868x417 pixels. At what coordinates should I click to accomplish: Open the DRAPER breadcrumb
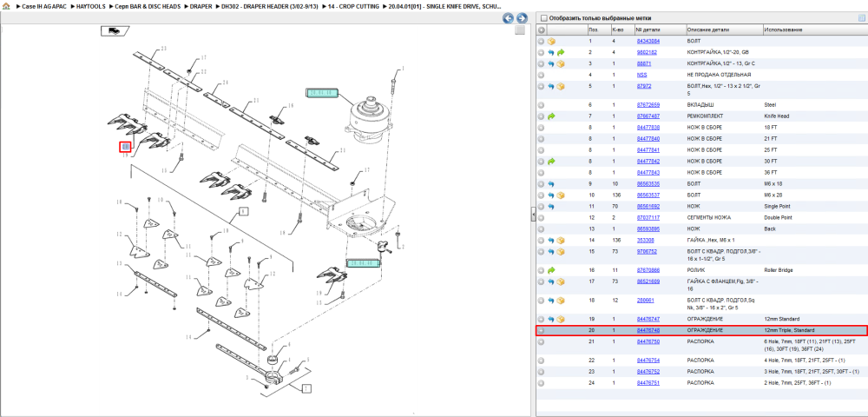tap(203, 6)
